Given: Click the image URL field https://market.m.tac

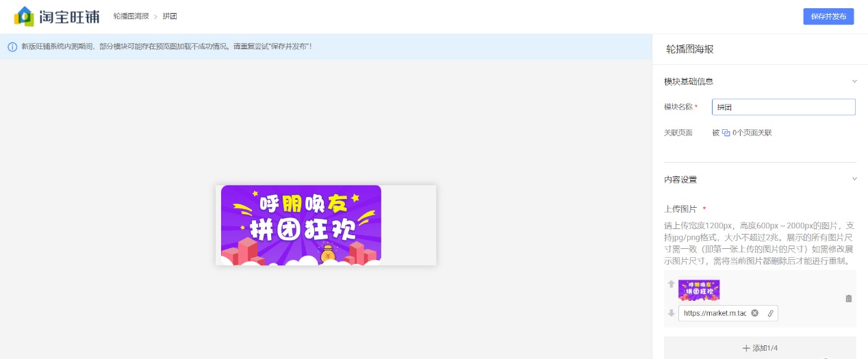Looking at the screenshot, I should click(715, 313).
